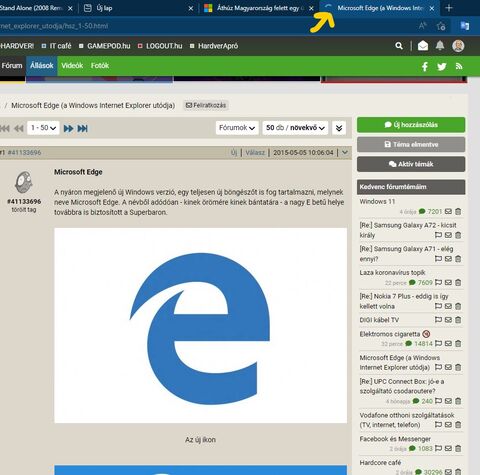This screenshot has height=475, width=480.
Task: Open post permalink #41133696 in header
Action: pyautogui.click(x=24, y=153)
